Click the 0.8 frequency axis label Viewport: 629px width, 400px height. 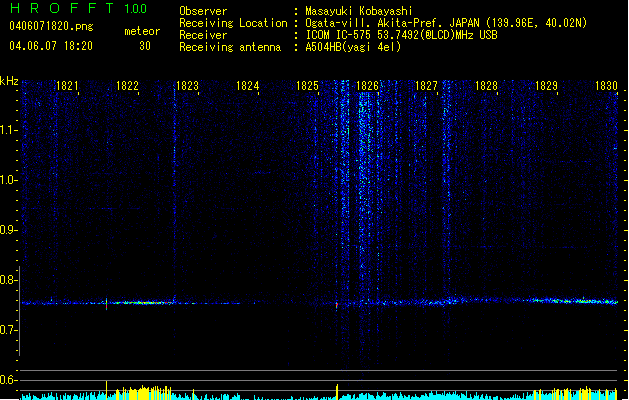pos(8,280)
